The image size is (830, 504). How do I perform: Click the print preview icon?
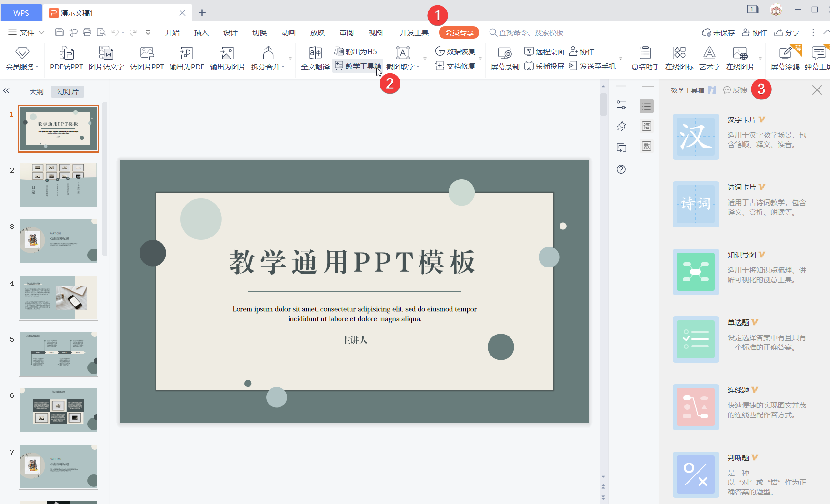pyautogui.click(x=101, y=32)
